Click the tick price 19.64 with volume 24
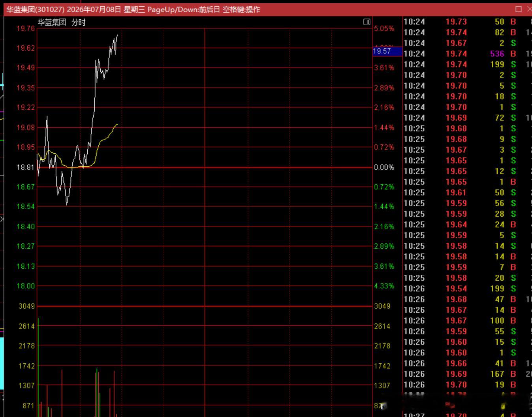The width and height of the screenshot is (532, 417). (456, 225)
